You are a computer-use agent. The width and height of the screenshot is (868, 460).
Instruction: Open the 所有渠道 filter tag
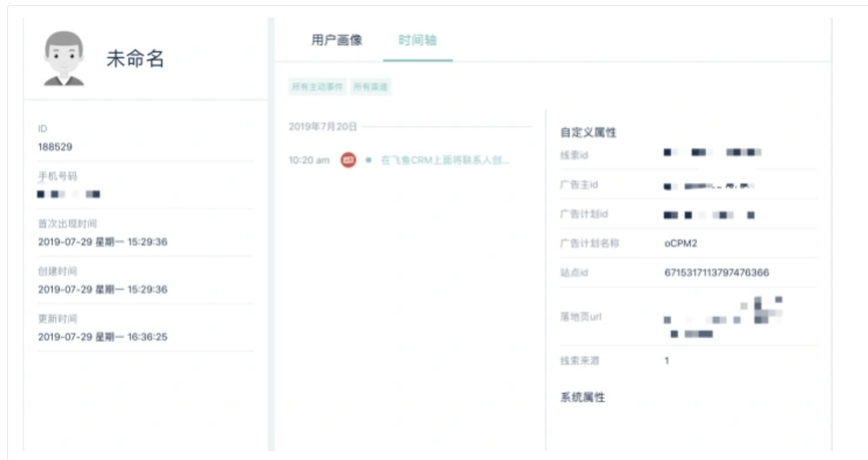click(371, 87)
